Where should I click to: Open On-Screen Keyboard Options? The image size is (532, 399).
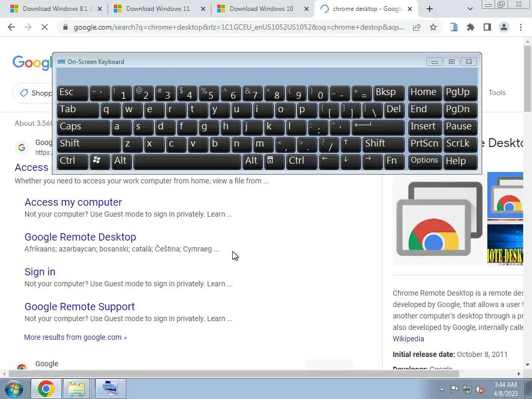coord(425,162)
